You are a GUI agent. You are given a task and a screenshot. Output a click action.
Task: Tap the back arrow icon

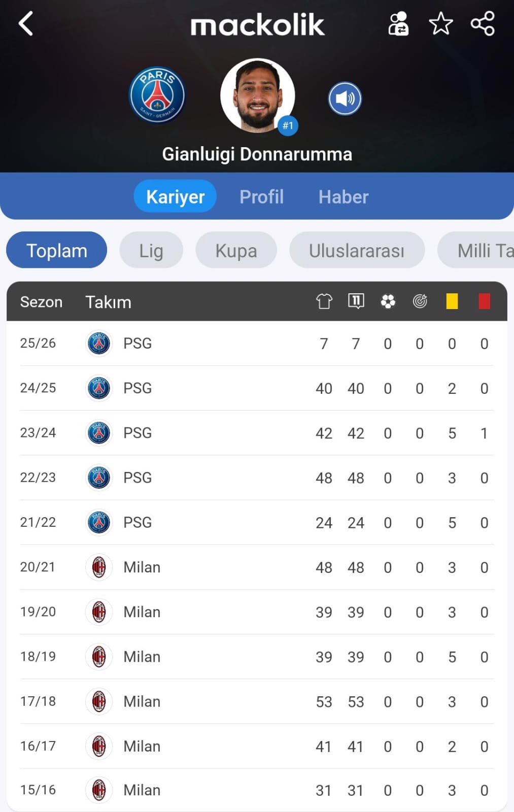[x=26, y=24]
